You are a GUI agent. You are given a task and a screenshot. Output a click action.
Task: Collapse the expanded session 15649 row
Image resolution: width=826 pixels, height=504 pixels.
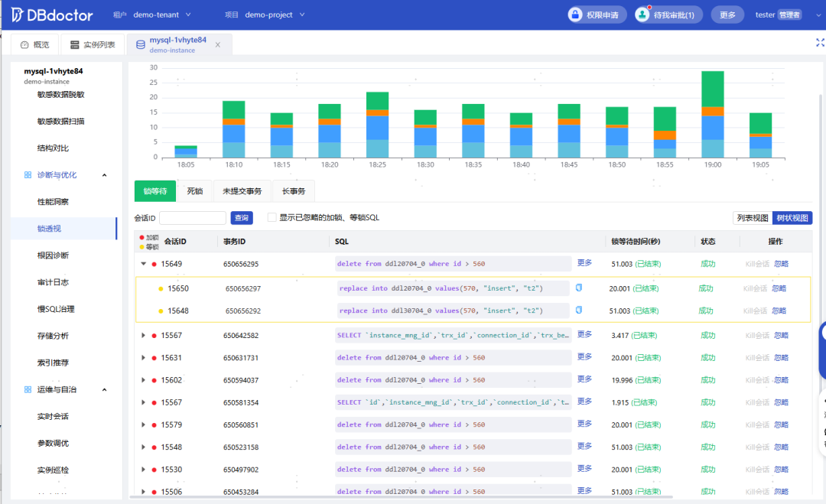pos(143,264)
